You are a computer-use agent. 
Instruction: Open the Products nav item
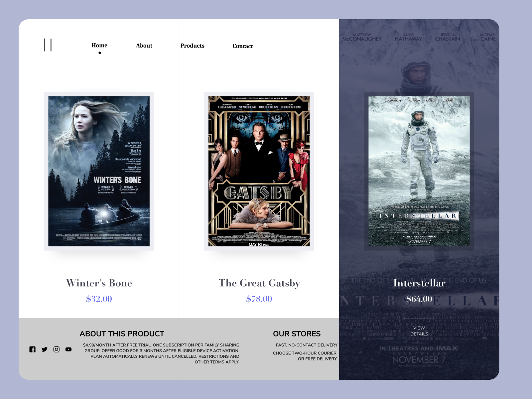click(193, 46)
